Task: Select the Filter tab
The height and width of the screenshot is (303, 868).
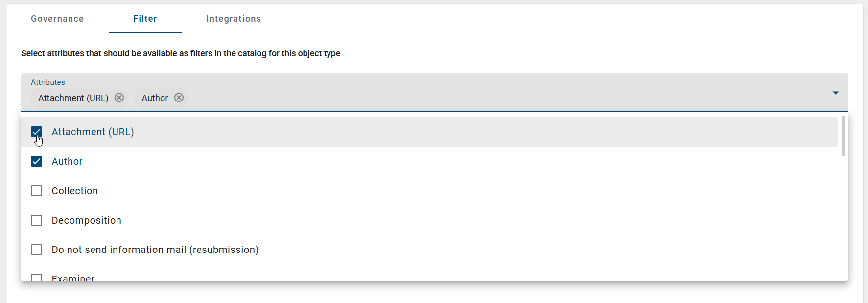Action: click(145, 18)
